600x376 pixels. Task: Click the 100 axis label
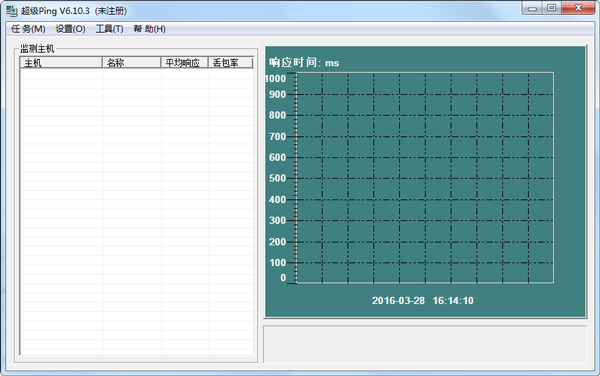coord(277,263)
